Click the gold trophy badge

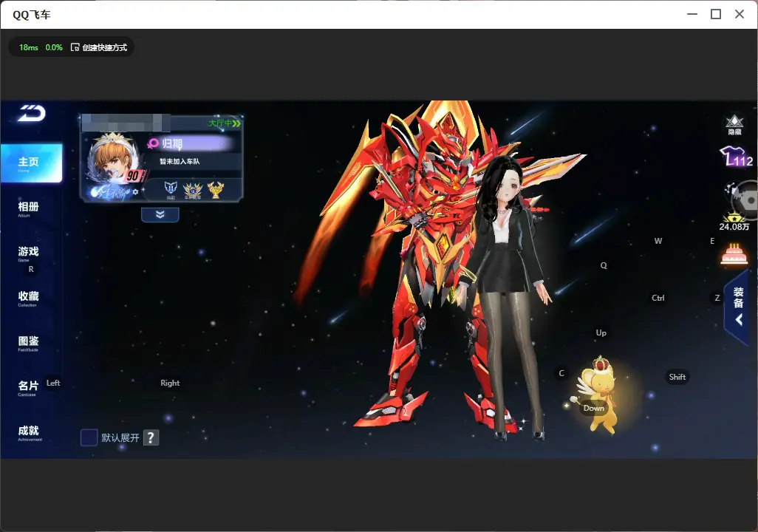[216, 190]
